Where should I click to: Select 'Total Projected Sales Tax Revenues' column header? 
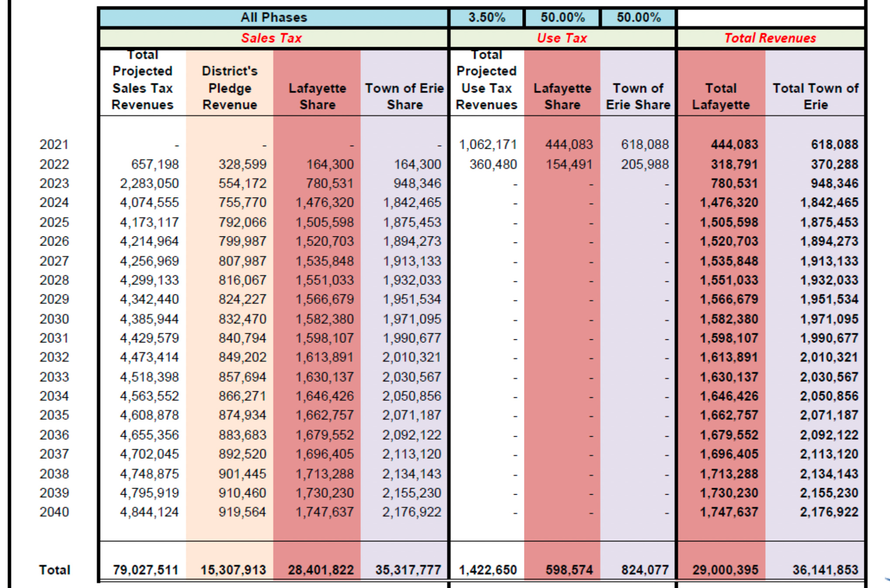pyautogui.click(x=143, y=81)
